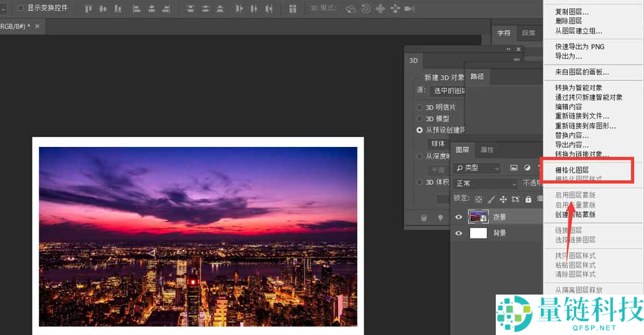Hide the 夜景 layer with eye icon
This screenshot has height=335, width=644.
point(459,217)
